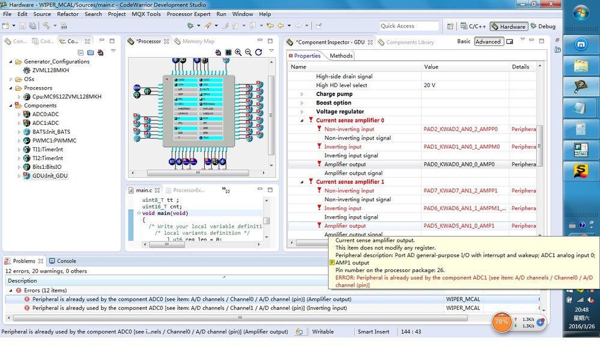Switch to the Methods tab
600x364 pixels.
point(341,55)
